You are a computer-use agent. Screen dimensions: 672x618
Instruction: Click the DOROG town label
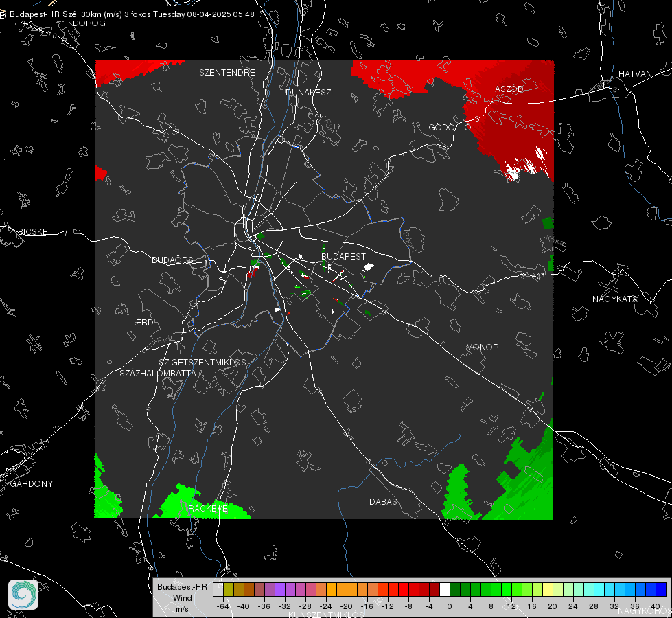tap(89, 23)
